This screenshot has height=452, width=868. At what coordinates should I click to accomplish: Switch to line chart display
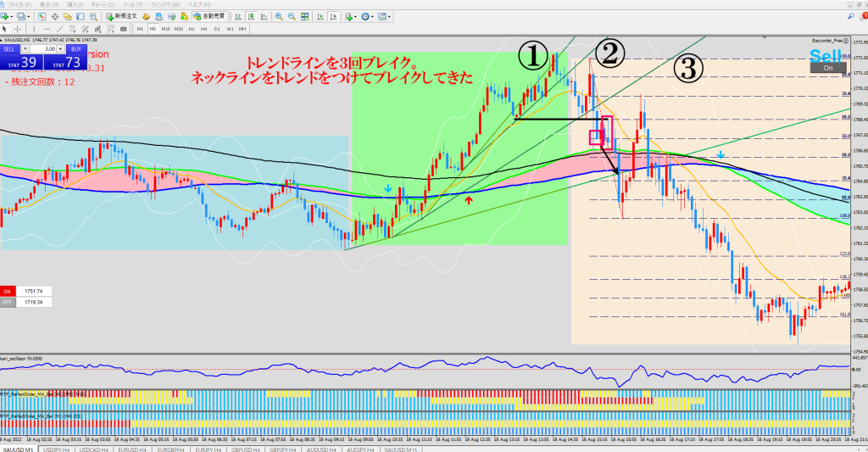point(264,17)
